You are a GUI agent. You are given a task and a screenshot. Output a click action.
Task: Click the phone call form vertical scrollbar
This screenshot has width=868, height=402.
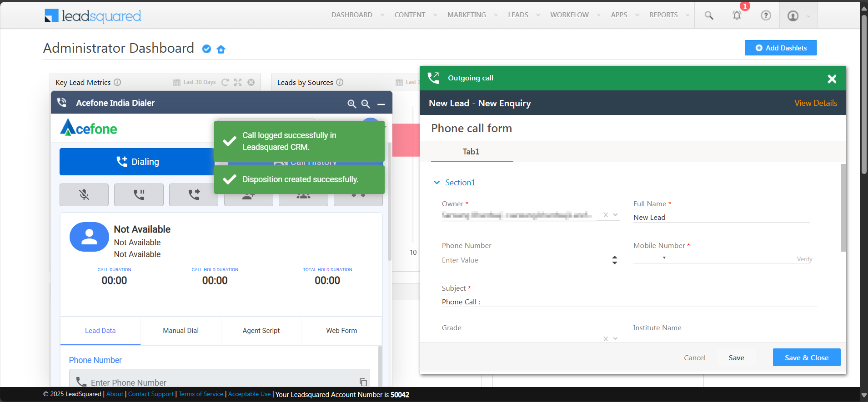click(843, 208)
